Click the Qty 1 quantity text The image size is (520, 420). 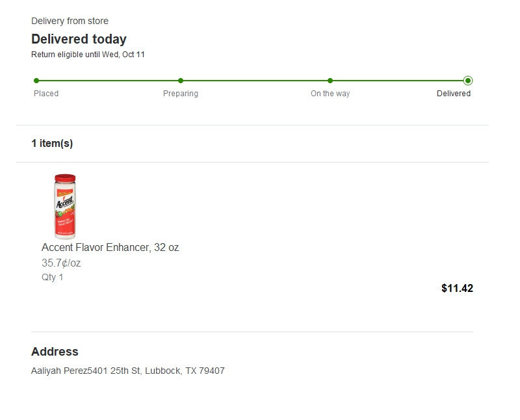(x=53, y=278)
